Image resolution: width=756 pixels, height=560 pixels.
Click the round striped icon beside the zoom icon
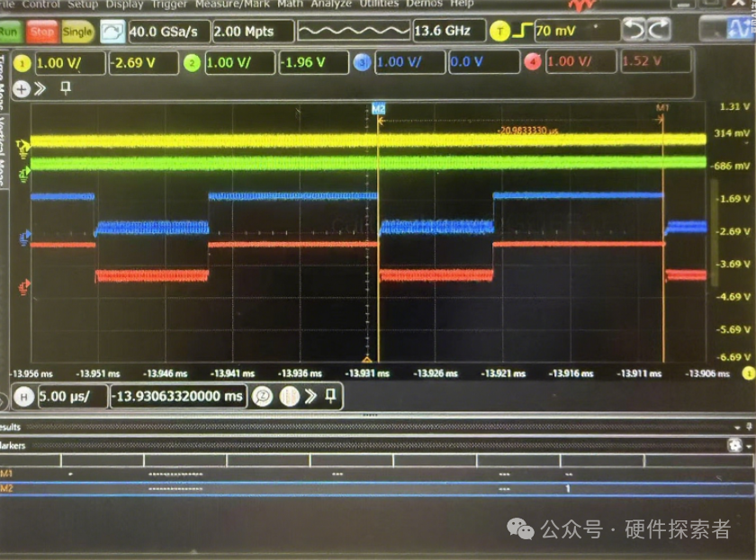coord(290,396)
